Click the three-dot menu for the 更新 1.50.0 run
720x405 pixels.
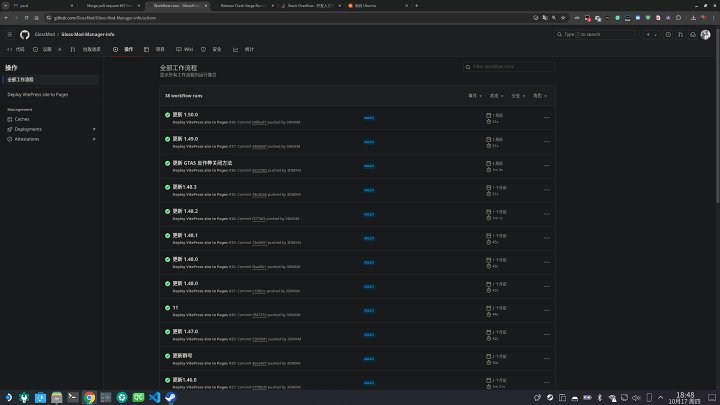[546, 117]
